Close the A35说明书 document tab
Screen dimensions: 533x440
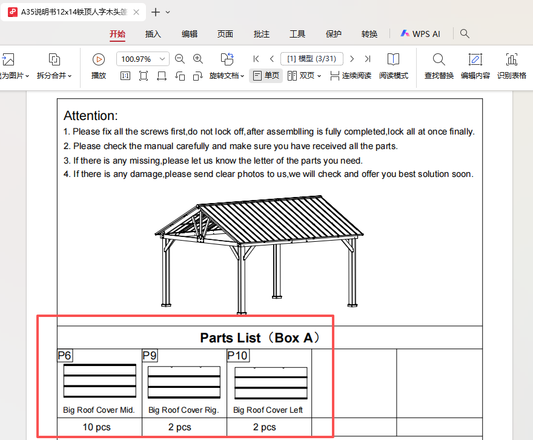click(x=136, y=12)
